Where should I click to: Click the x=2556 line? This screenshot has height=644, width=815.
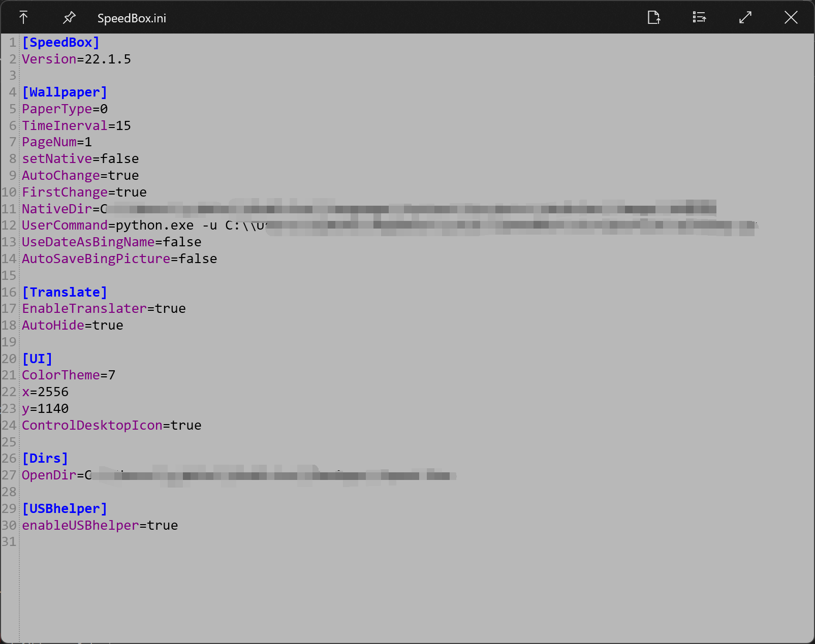(x=45, y=392)
